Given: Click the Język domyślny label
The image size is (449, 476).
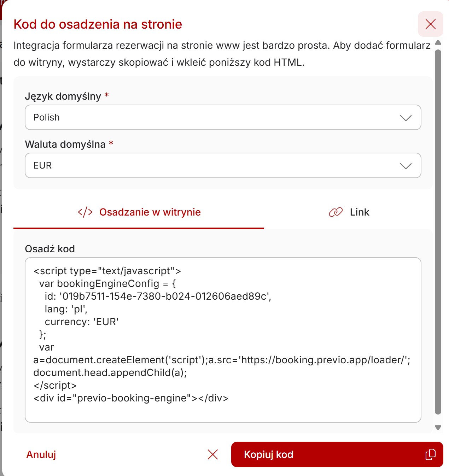Looking at the screenshot, I should coord(63,96).
